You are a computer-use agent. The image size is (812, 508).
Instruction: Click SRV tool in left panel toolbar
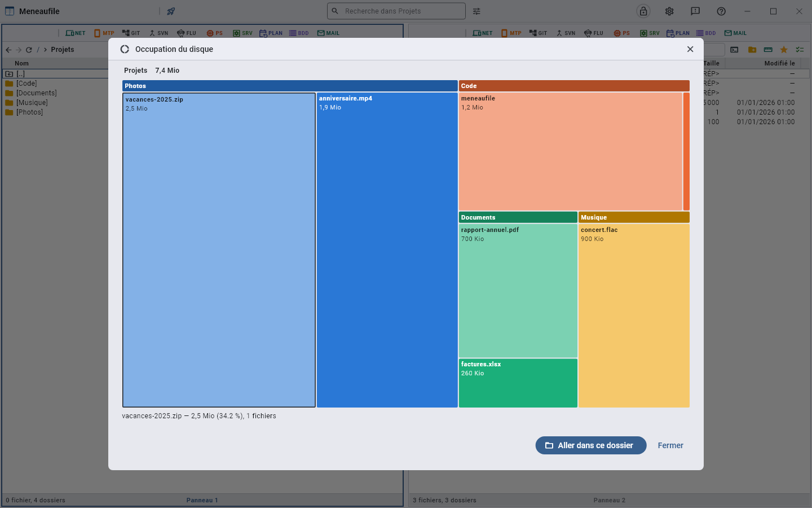pos(243,33)
